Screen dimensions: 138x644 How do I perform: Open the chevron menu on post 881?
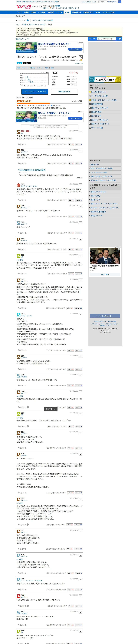(x=80, y=314)
